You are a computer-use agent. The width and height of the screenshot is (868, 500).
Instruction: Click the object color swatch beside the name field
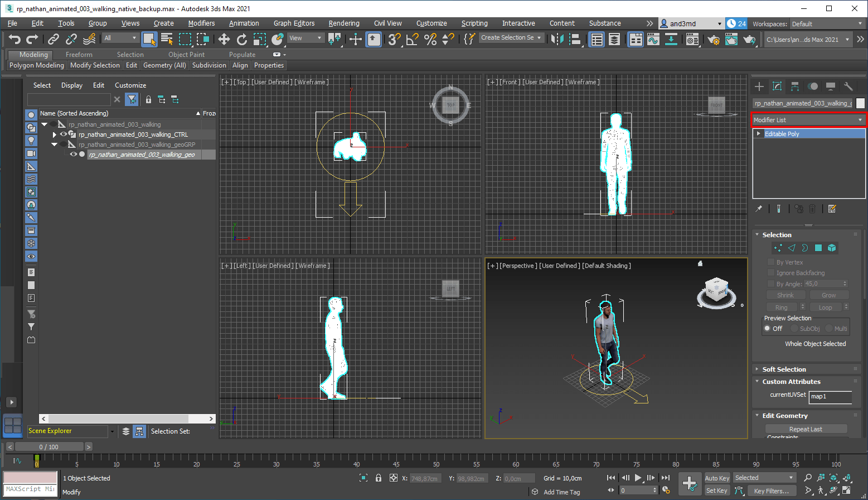pyautogui.click(x=860, y=103)
